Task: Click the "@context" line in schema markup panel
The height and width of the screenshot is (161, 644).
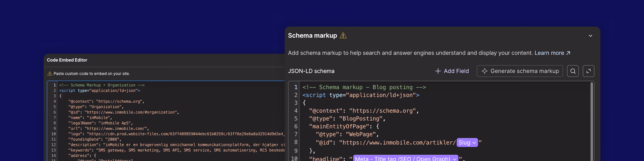Action: tap(364, 111)
